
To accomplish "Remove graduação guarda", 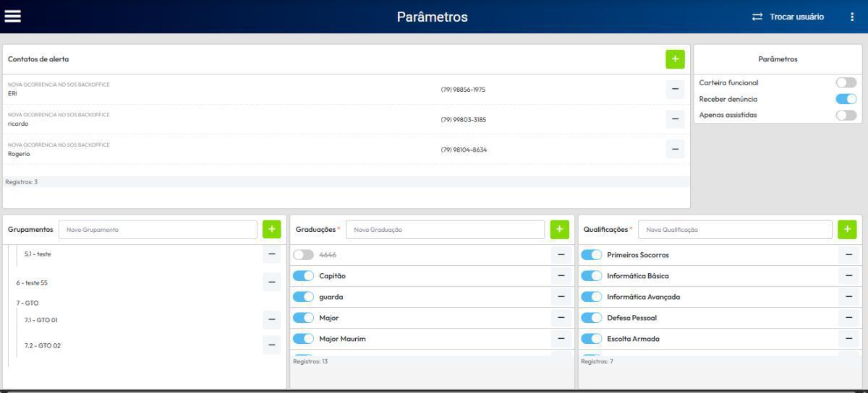I will click(561, 297).
